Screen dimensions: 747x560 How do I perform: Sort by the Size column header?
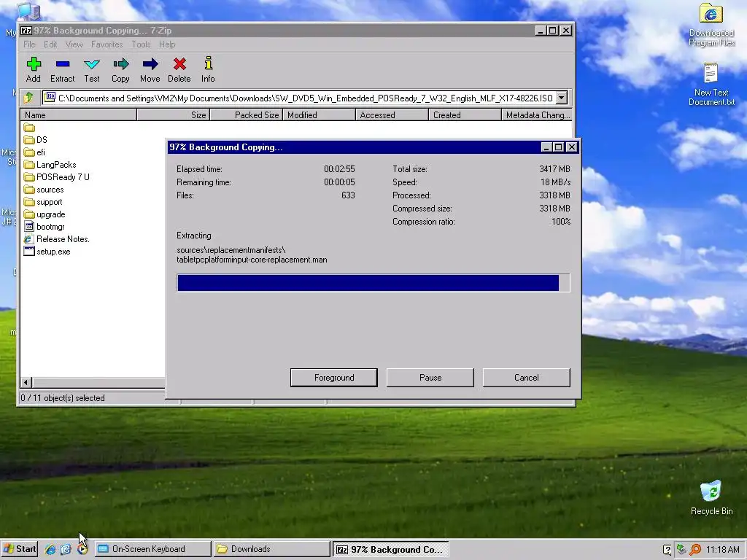click(x=174, y=114)
